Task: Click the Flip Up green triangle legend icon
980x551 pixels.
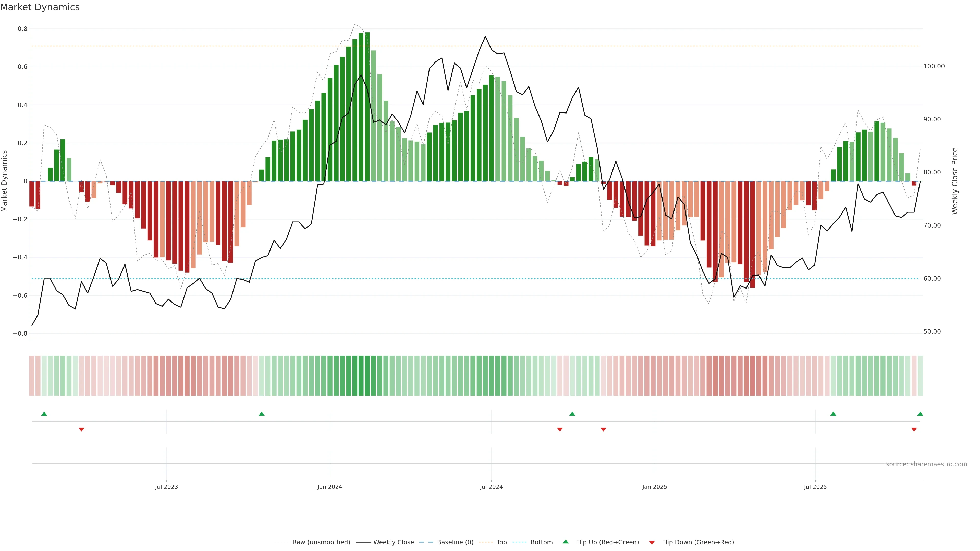Action: pos(565,542)
